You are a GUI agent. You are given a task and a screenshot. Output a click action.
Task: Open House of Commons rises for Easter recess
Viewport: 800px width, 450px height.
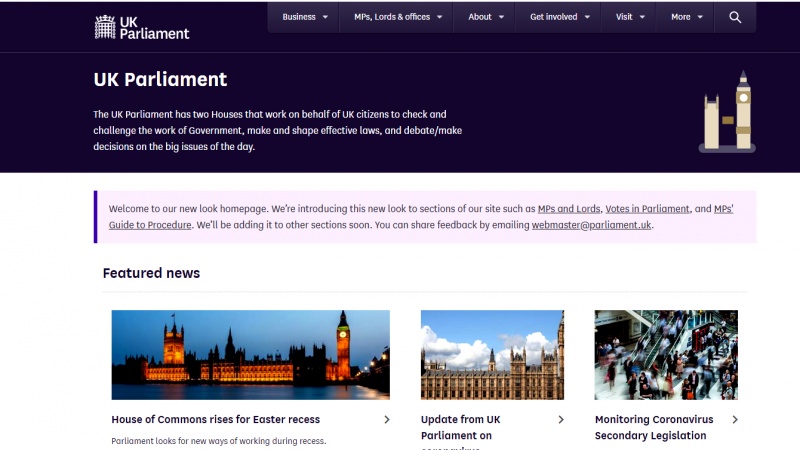click(215, 419)
